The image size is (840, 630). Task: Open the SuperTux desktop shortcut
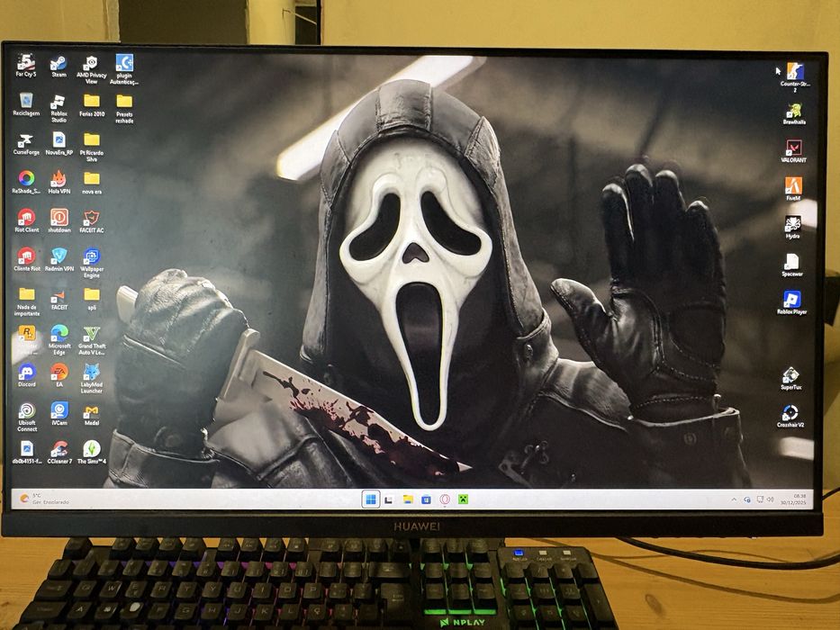[790, 378]
